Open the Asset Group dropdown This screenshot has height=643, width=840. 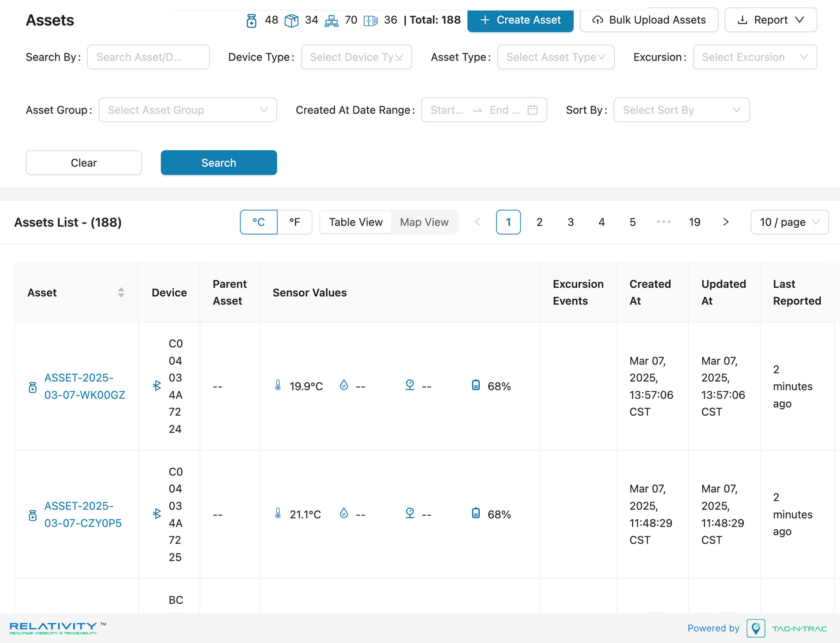[x=188, y=110]
